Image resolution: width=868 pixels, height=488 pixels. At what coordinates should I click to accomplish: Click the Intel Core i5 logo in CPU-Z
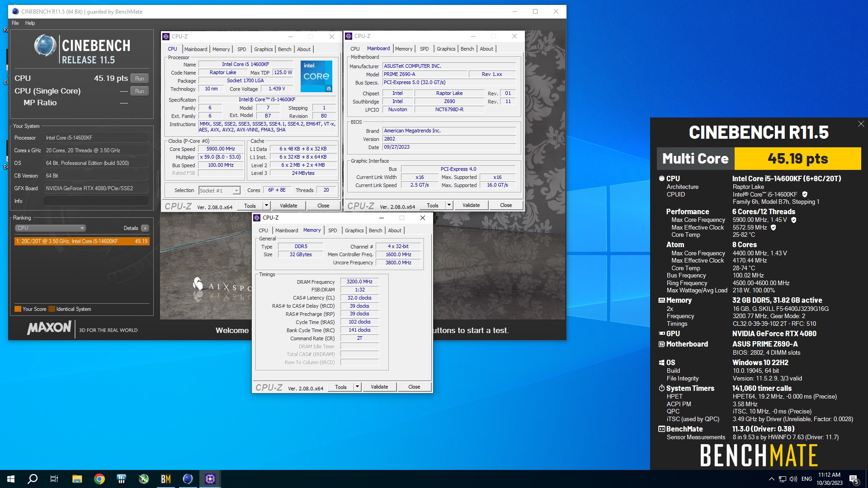click(316, 76)
